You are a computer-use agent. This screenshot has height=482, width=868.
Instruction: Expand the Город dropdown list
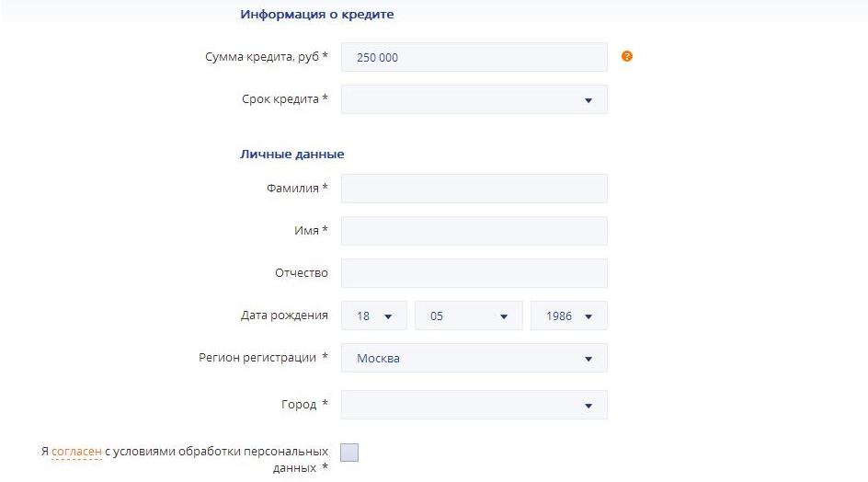(474, 405)
